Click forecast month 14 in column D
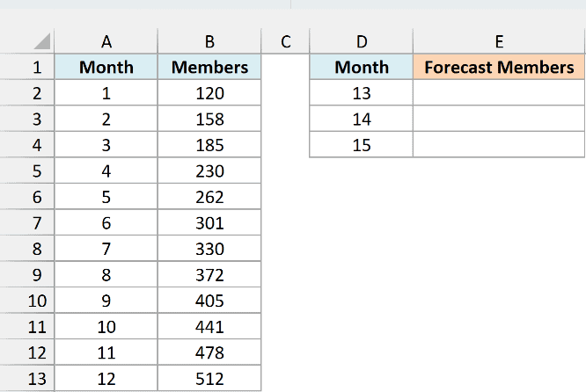The height and width of the screenshot is (392, 586). coord(362,119)
